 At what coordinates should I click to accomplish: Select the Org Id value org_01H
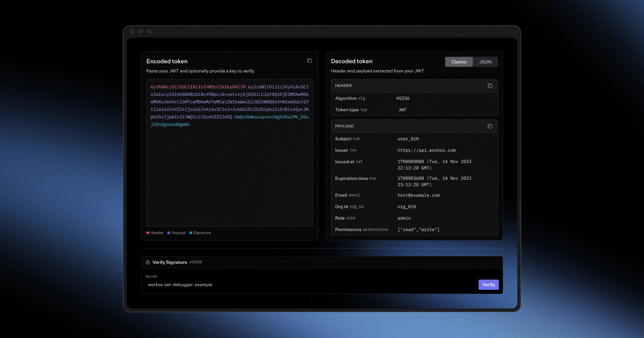(x=407, y=206)
